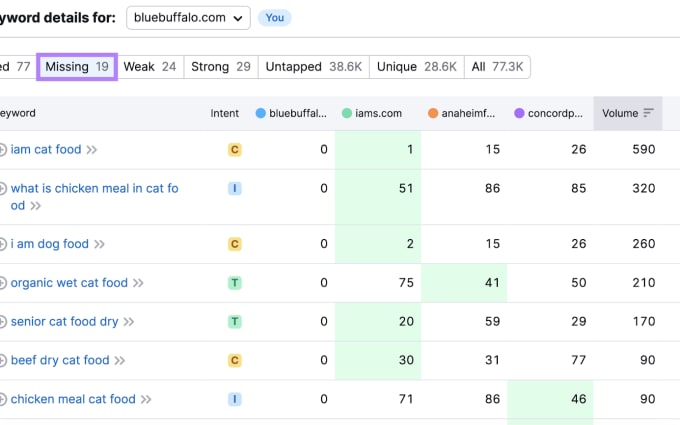Open the 'senior cat food dry' link
The width and height of the screenshot is (680, 425).
[x=64, y=321]
